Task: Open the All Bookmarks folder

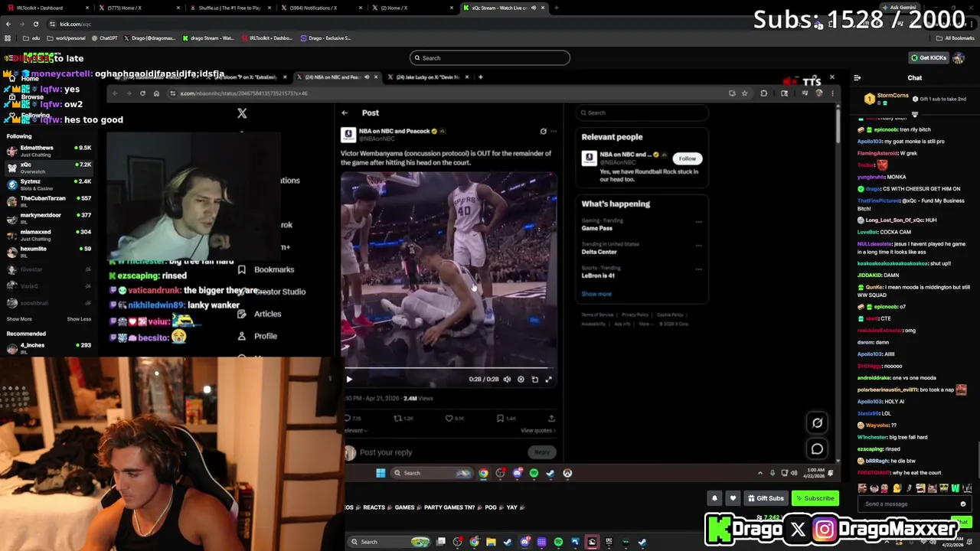Action: tap(955, 38)
